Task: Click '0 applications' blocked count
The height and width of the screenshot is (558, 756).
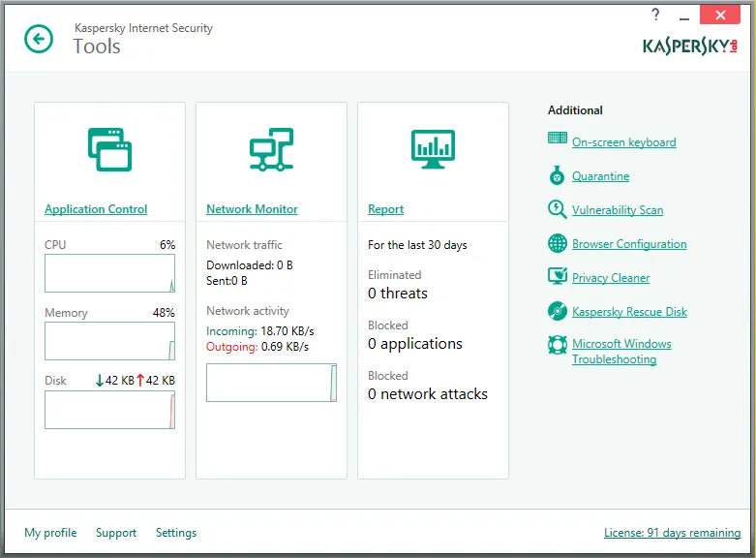Action: [415, 343]
